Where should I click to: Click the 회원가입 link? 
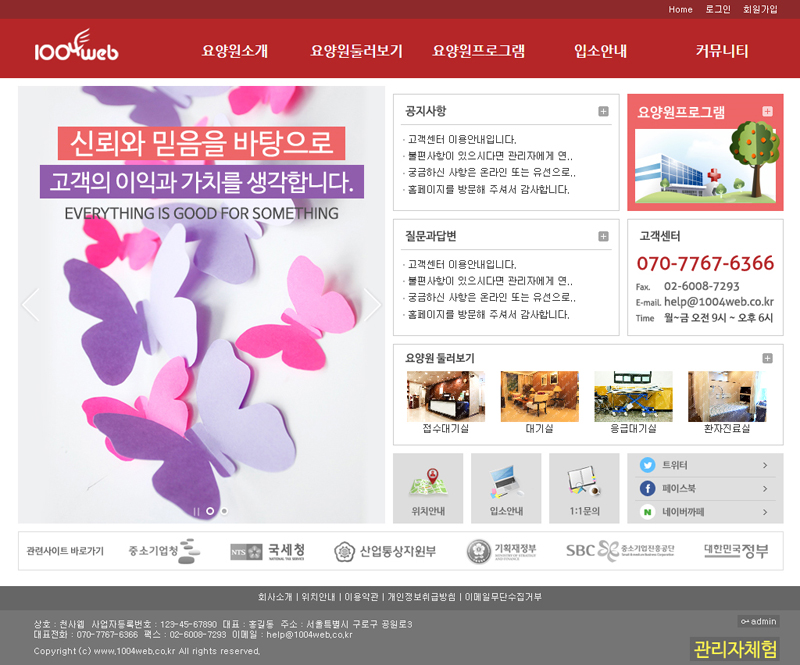pos(760,9)
